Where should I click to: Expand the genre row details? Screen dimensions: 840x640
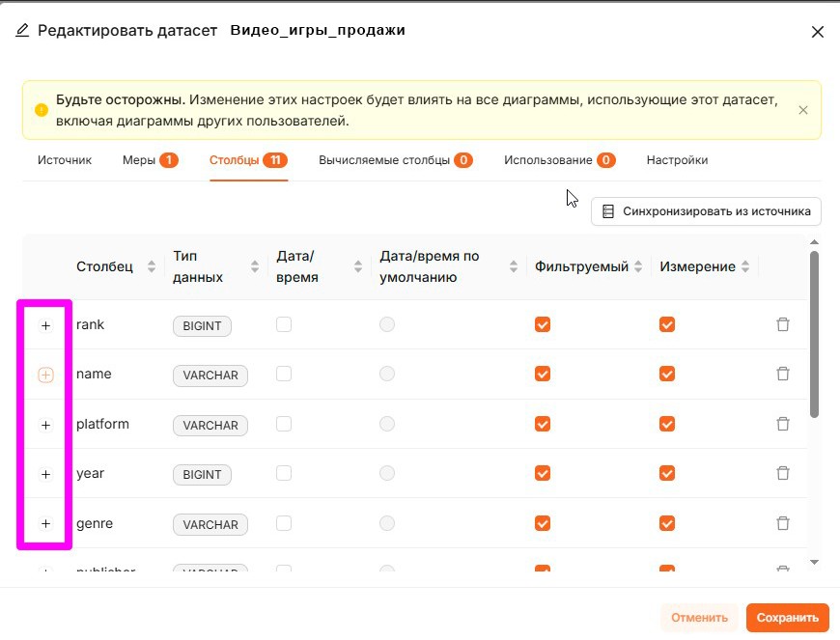45,524
